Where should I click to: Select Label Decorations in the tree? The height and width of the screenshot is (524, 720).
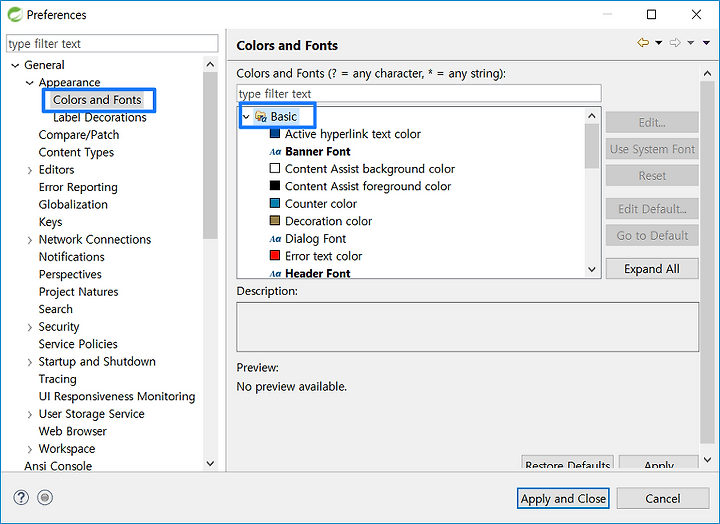click(x=100, y=118)
